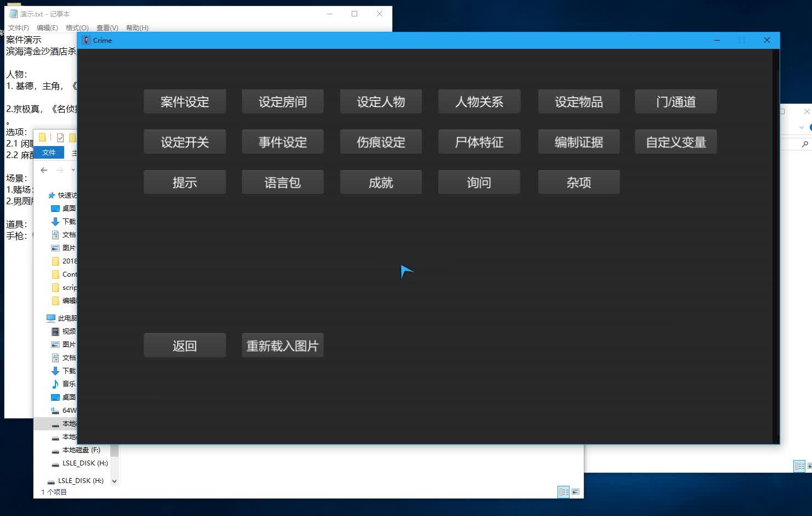Click the properties checkmark icon in Explorer quick toolbar

(60, 137)
